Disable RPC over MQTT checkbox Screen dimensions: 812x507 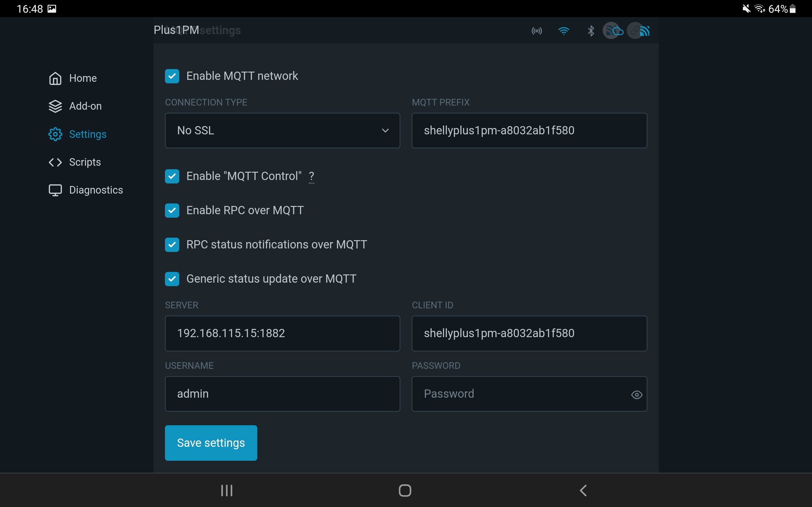pos(172,211)
